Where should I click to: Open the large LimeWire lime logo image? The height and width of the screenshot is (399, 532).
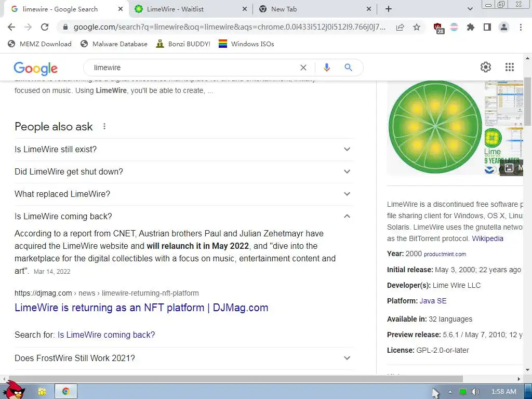[435, 128]
